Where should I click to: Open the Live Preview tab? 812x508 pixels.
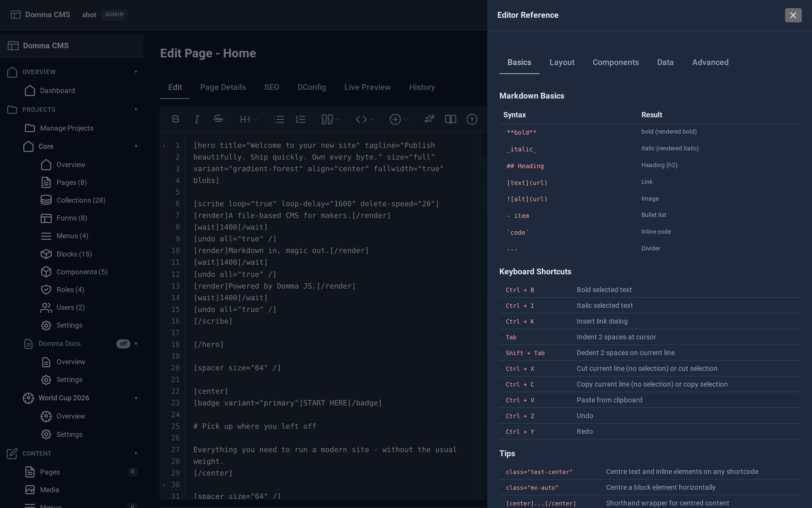click(x=367, y=87)
